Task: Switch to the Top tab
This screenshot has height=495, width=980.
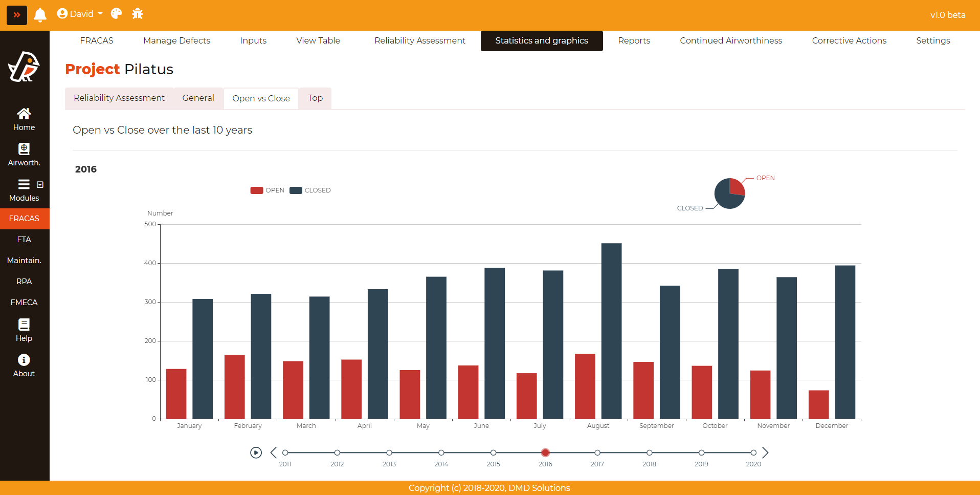Action: (x=315, y=98)
